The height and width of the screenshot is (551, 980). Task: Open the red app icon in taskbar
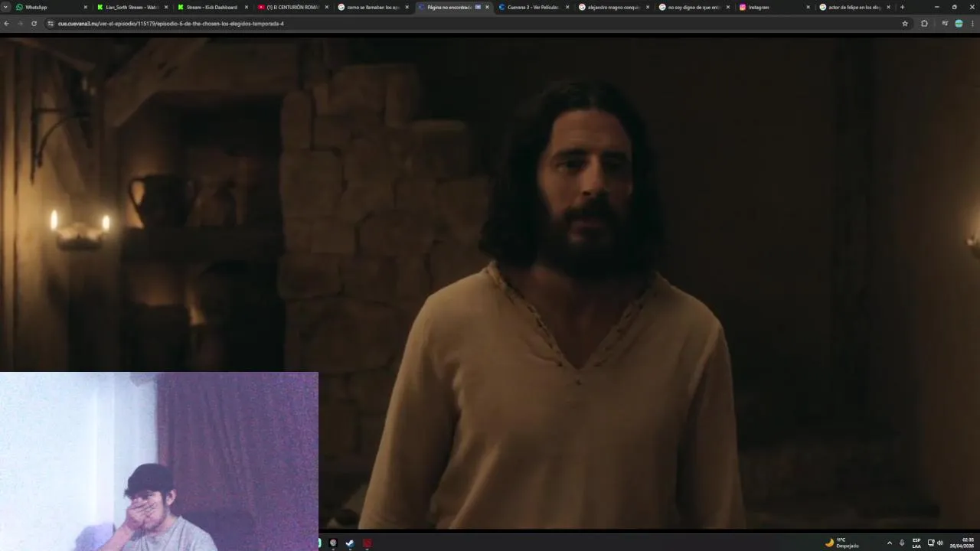click(367, 543)
